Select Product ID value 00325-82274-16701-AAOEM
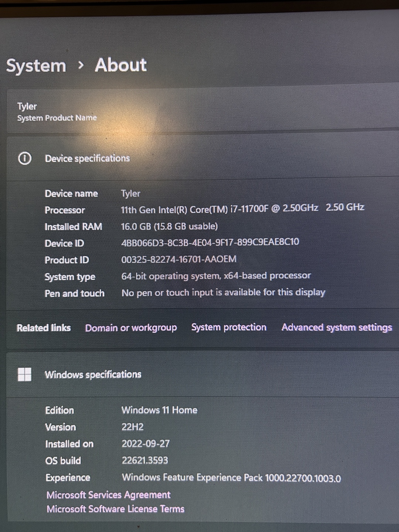399x532 pixels. click(179, 259)
